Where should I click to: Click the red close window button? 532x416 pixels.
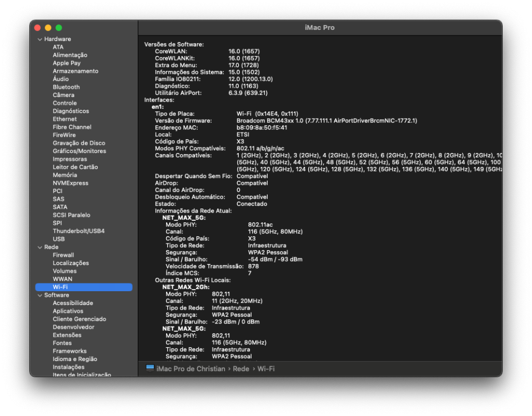point(38,28)
